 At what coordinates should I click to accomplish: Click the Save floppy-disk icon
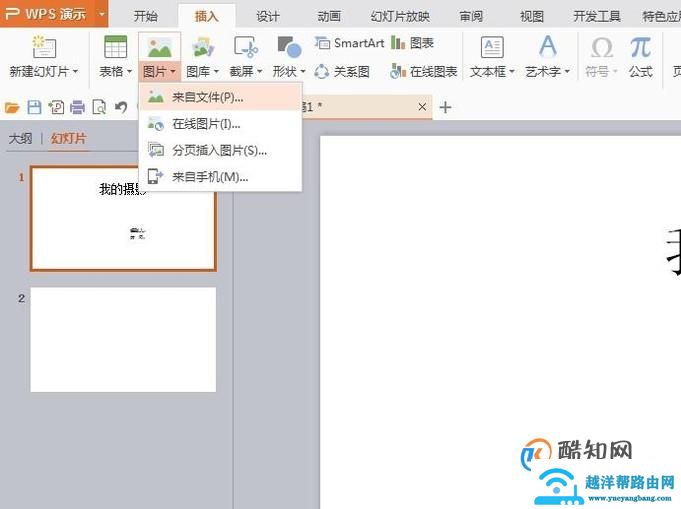[x=34, y=107]
